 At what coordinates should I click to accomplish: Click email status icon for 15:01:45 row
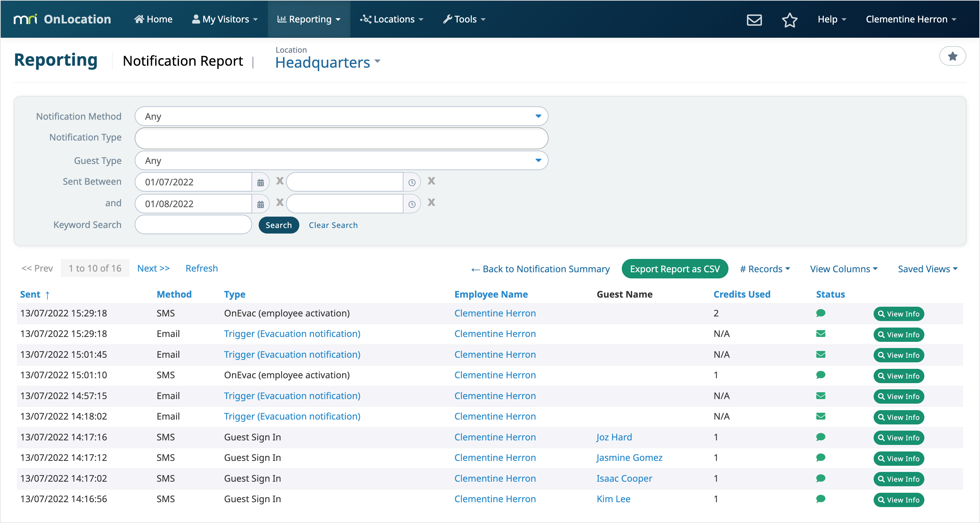821,355
